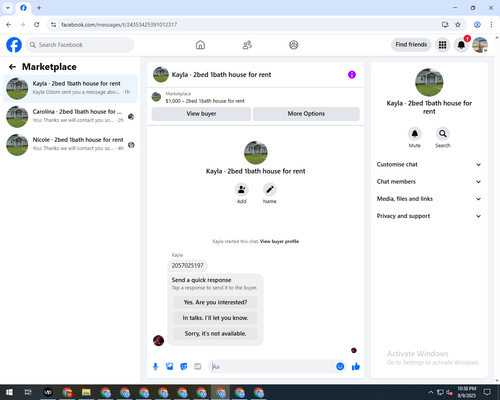Expand the Privacy and support section
Image resolution: width=500 pixels, height=400 pixels.
pyautogui.click(x=429, y=216)
